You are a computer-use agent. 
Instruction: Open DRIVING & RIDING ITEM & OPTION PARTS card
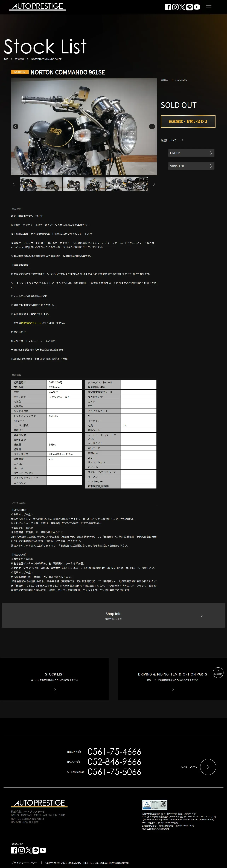[172, 679]
